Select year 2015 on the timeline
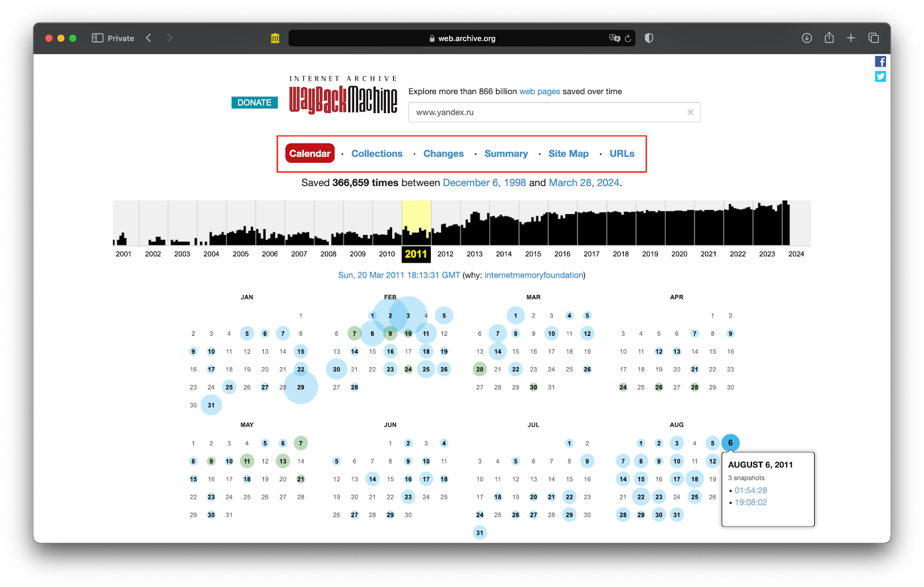Viewport: 924px width, 587px height. 533,254
